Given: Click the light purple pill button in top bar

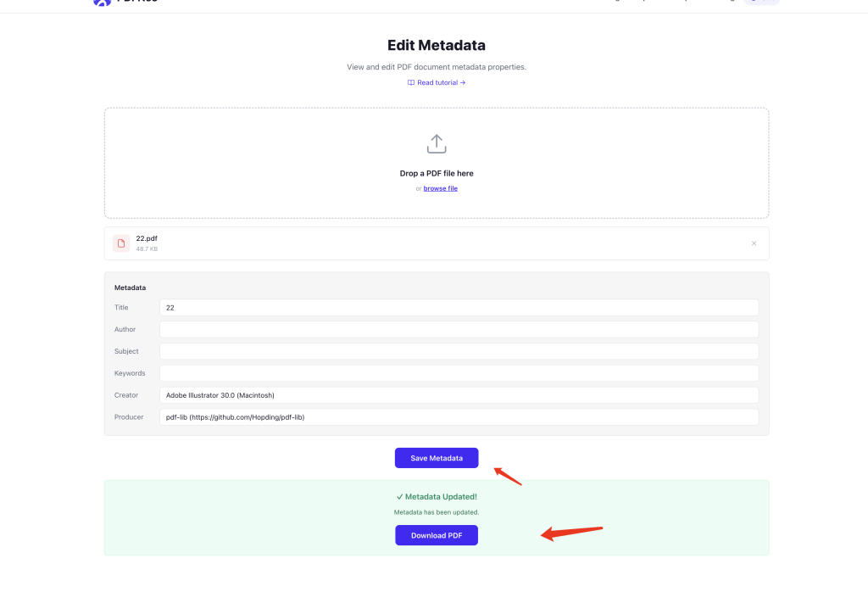Looking at the screenshot, I should [762, 2].
